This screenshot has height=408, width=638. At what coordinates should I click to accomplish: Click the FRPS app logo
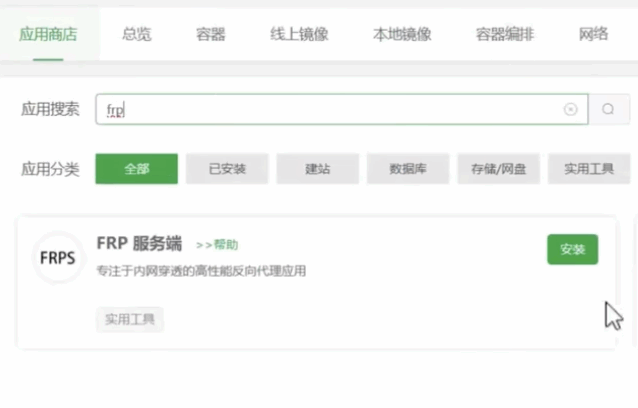(58, 258)
